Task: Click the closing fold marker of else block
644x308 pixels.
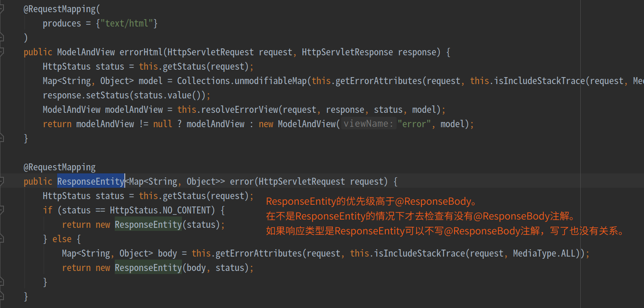Action: (x=1, y=282)
